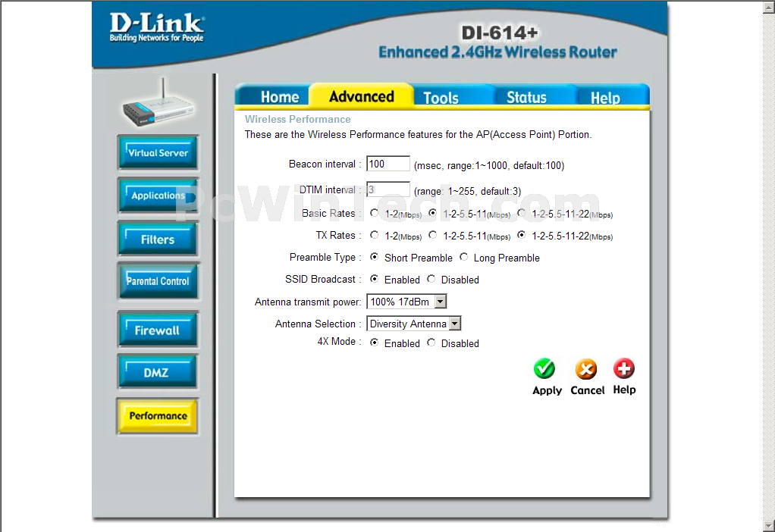775x532 pixels.
Task: Set TX Rates to 1-2 Mbps
Action: pyautogui.click(x=374, y=235)
